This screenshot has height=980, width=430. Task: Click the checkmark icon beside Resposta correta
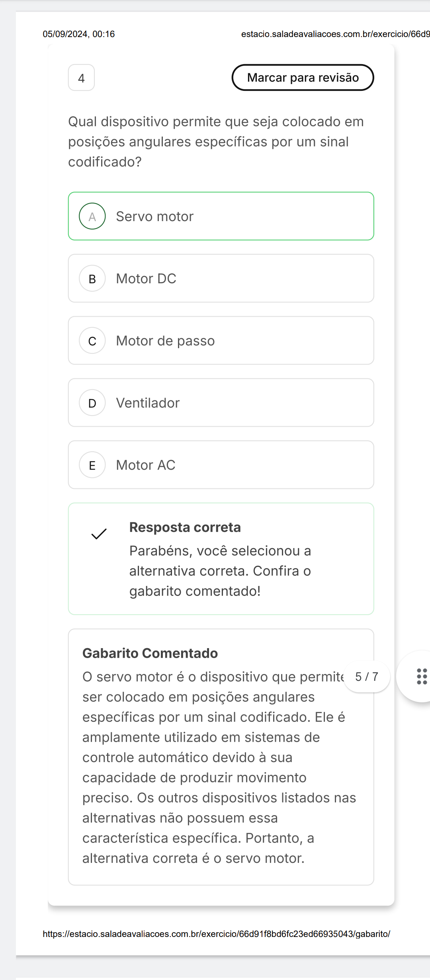(99, 534)
